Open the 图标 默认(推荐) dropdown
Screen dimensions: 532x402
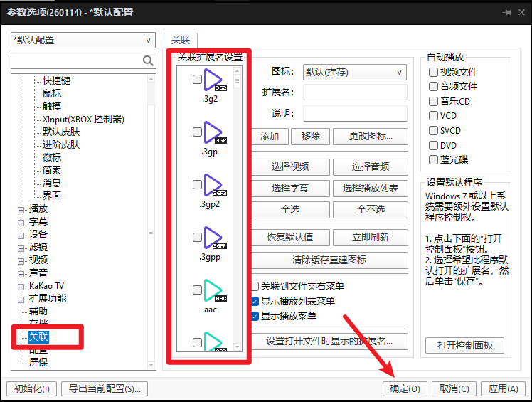coord(355,72)
